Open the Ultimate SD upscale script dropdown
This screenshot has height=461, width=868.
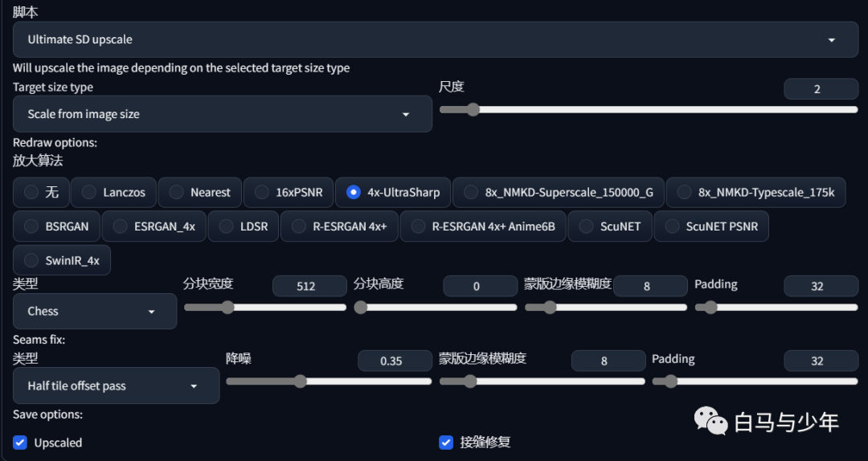click(435, 39)
